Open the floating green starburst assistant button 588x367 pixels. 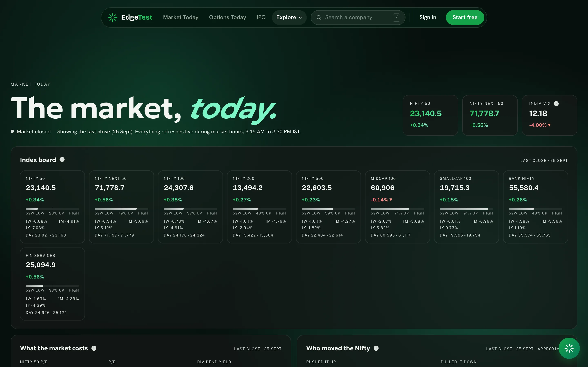pyautogui.click(x=569, y=348)
